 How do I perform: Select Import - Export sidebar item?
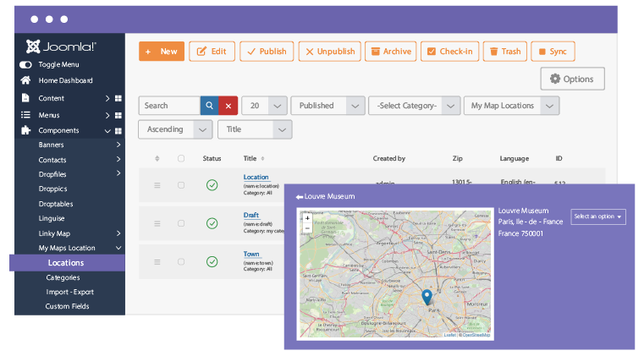click(69, 292)
